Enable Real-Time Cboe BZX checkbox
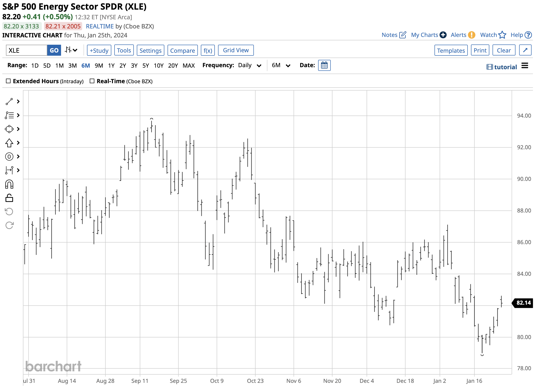Image resolution: width=549 pixels, height=392 pixels. (x=92, y=81)
